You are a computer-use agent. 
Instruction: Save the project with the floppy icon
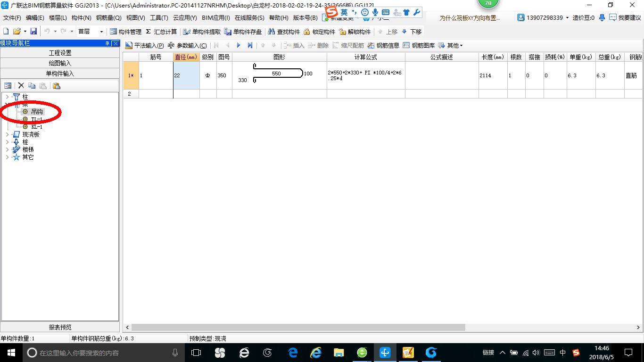click(33, 32)
